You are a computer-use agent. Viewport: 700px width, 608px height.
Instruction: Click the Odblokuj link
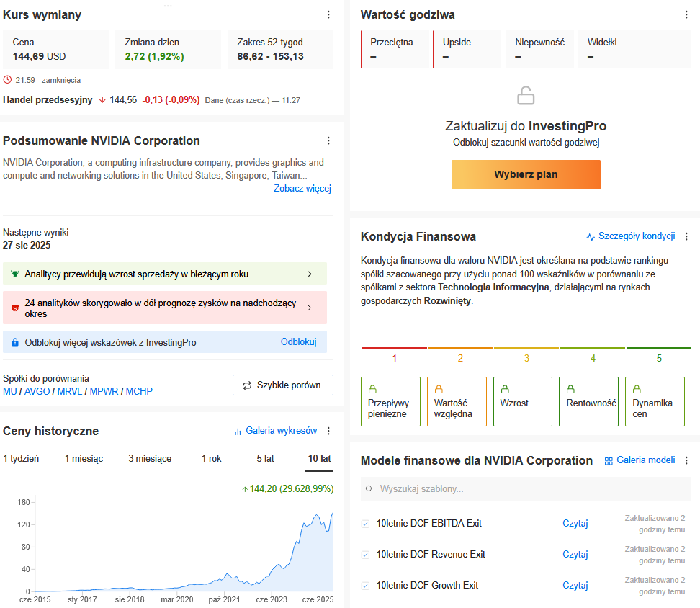(x=299, y=342)
